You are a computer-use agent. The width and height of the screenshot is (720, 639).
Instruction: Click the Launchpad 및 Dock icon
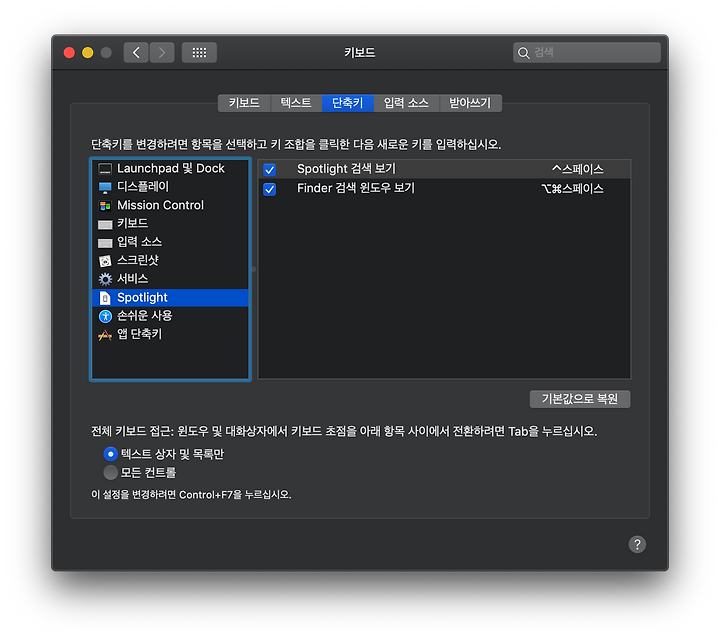[105, 169]
